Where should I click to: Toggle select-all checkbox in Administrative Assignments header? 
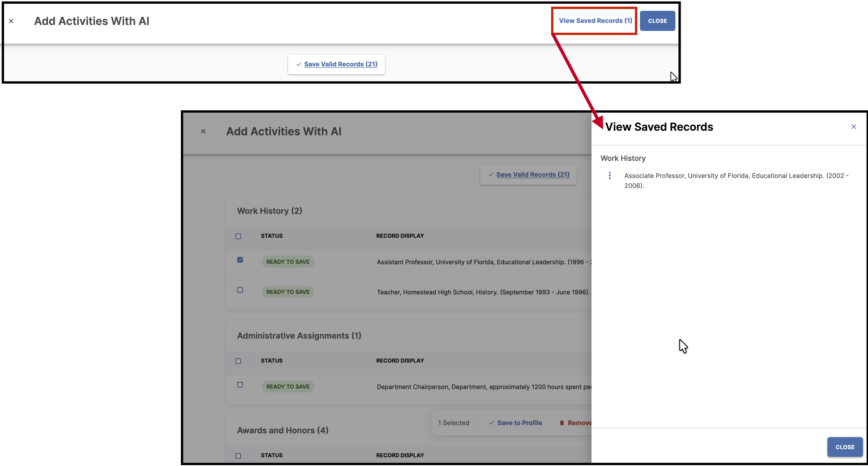pyautogui.click(x=238, y=361)
